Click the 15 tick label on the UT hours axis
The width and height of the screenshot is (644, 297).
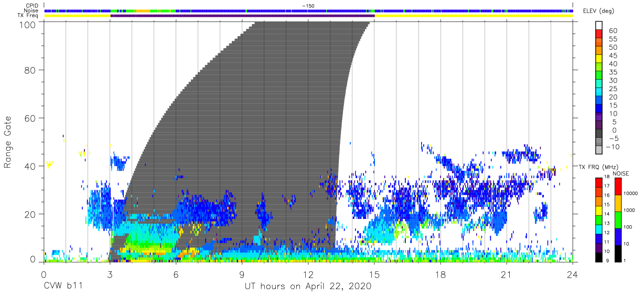click(x=374, y=274)
